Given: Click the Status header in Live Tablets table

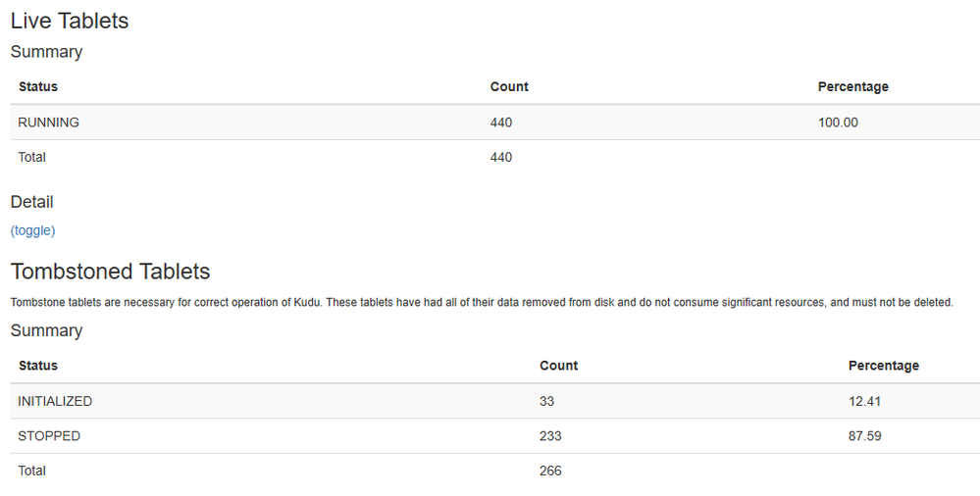Looking at the screenshot, I should (x=38, y=87).
